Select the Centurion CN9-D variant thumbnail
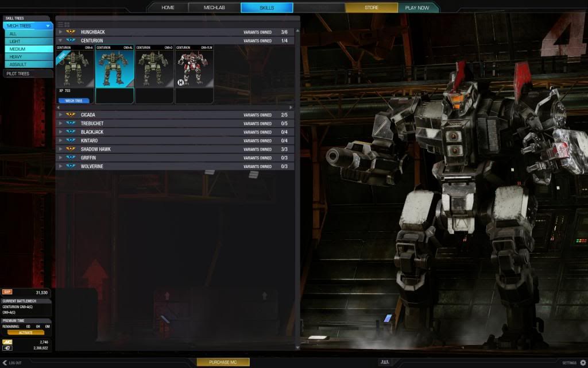 click(154, 69)
